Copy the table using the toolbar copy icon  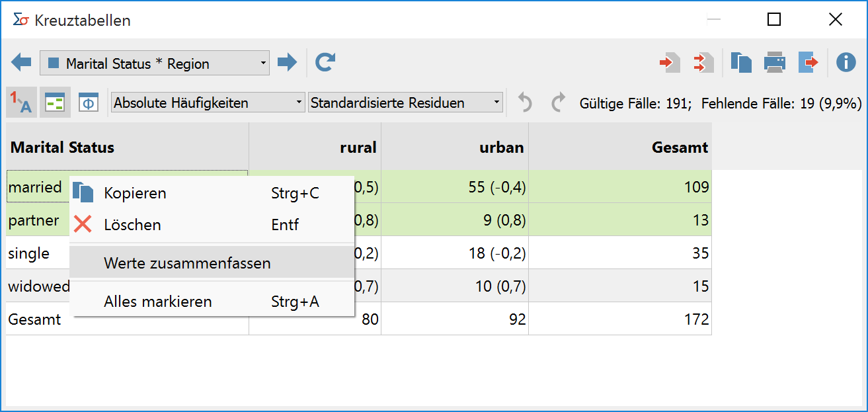pyautogui.click(x=741, y=63)
